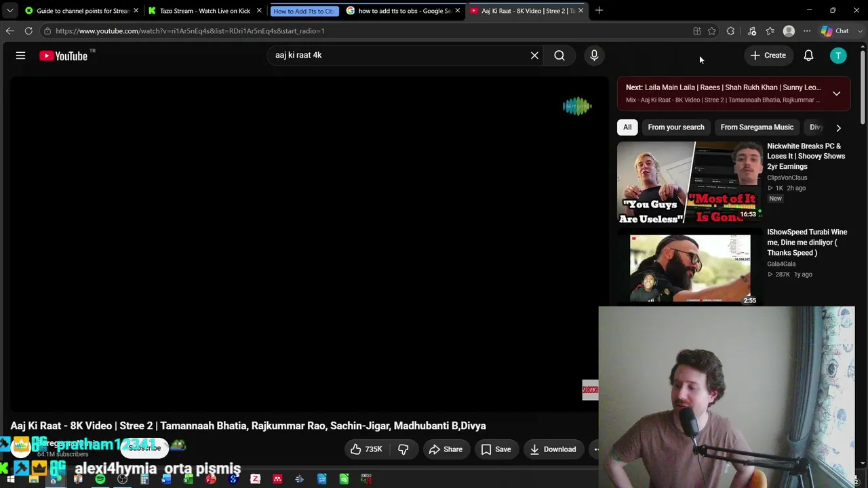The height and width of the screenshot is (488, 868).
Task: Save video to a playlist
Action: click(496, 449)
